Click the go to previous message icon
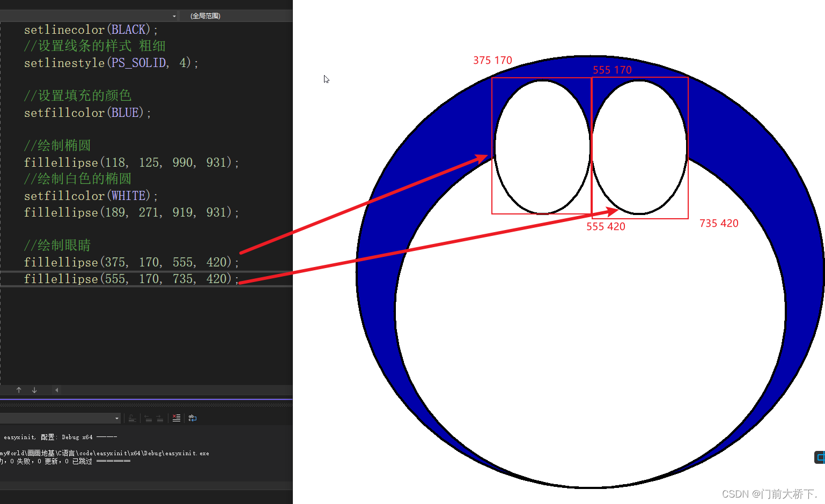This screenshot has height=504, width=825. click(148, 418)
